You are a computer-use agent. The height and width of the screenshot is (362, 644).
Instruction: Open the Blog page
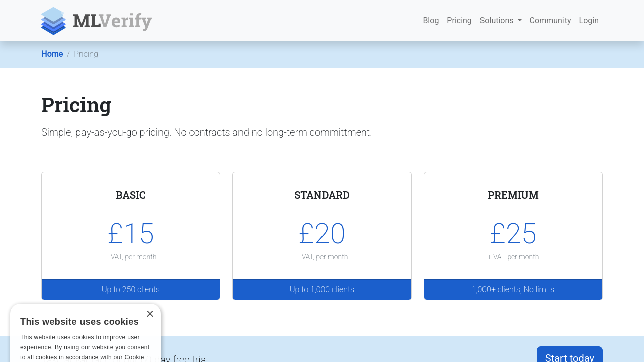pyautogui.click(x=431, y=21)
